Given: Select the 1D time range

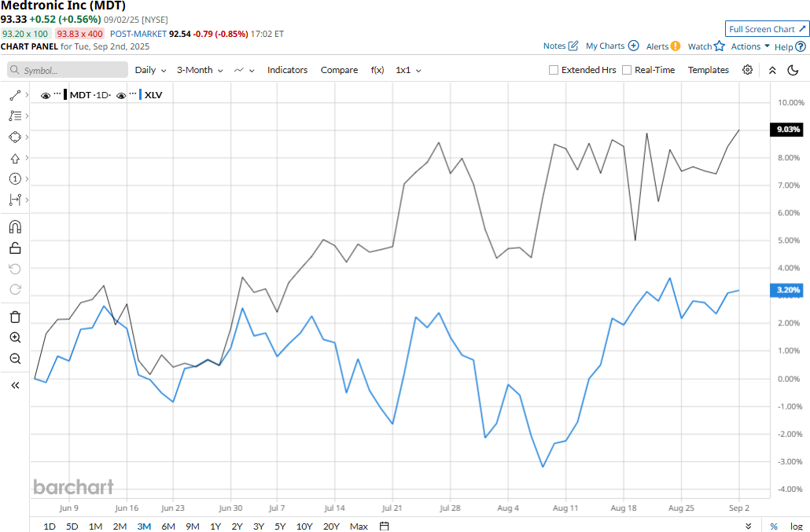Looking at the screenshot, I should (x=49, y=526).
